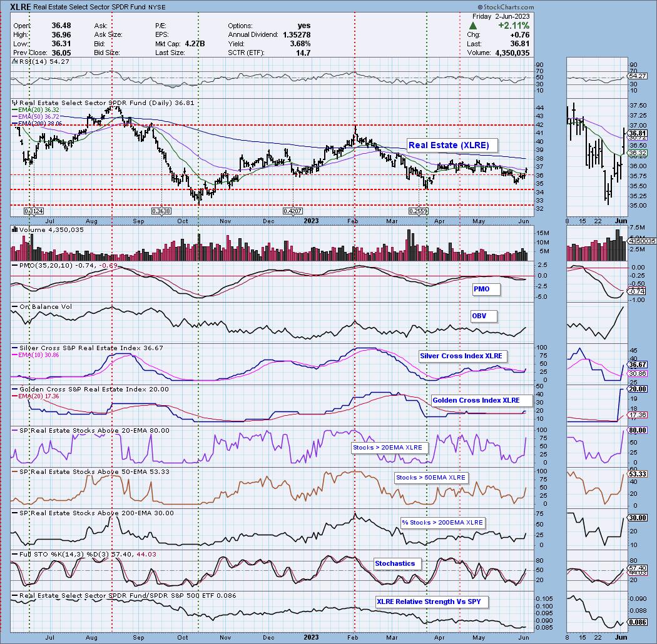
Task: Click the 80.00 tag in zoom panel
Action: point(638,430)
